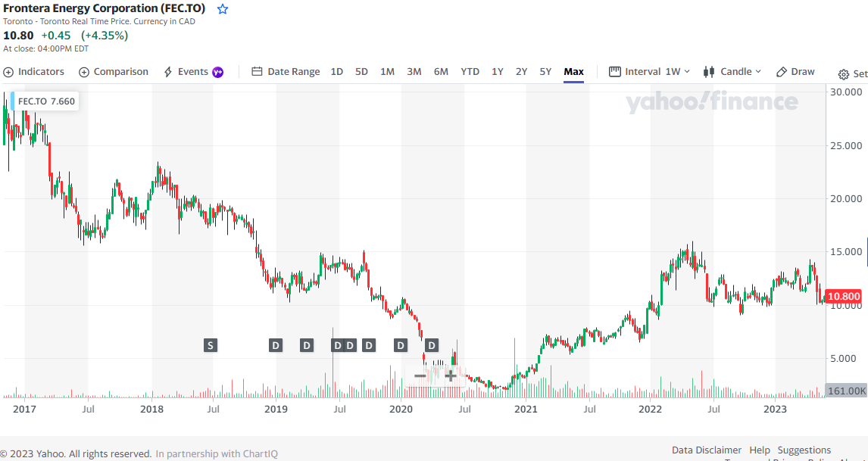Zoom out chart with minus button
This screenshot has width=868, height=461.
420,376
